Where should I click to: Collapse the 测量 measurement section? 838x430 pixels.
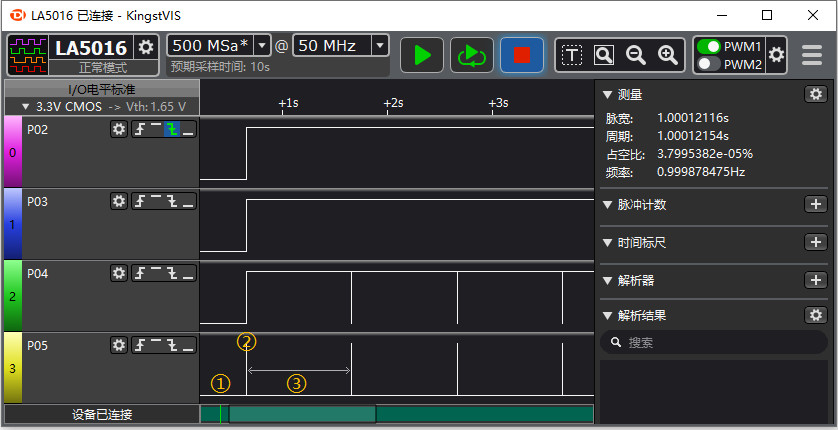(607, 95)
